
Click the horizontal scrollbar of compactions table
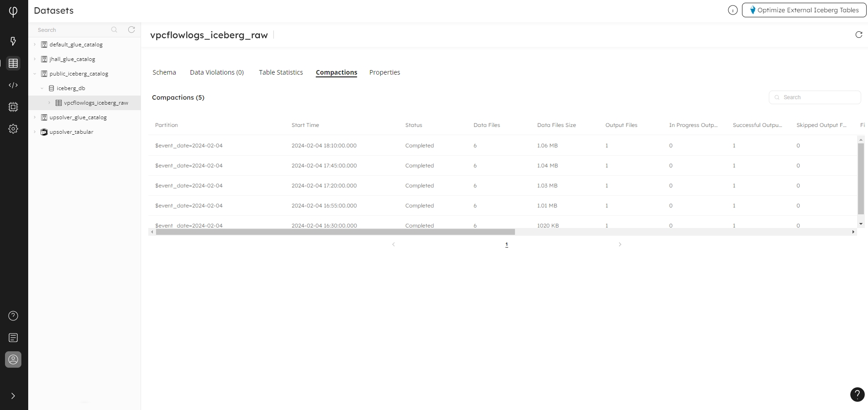point(335,232)
